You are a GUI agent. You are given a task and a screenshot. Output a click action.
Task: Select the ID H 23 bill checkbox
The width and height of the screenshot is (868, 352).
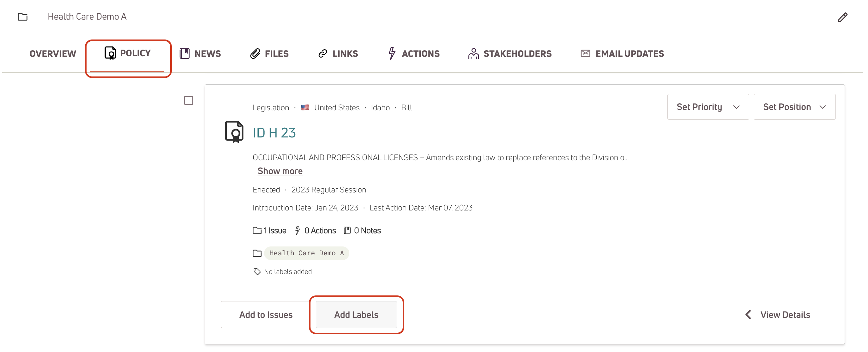point(189,100)
